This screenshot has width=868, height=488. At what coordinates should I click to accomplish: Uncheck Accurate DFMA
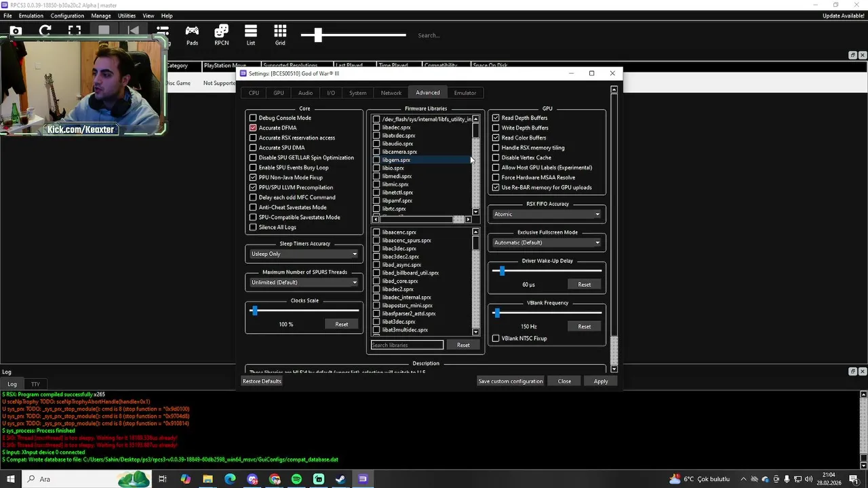[253, 127]
